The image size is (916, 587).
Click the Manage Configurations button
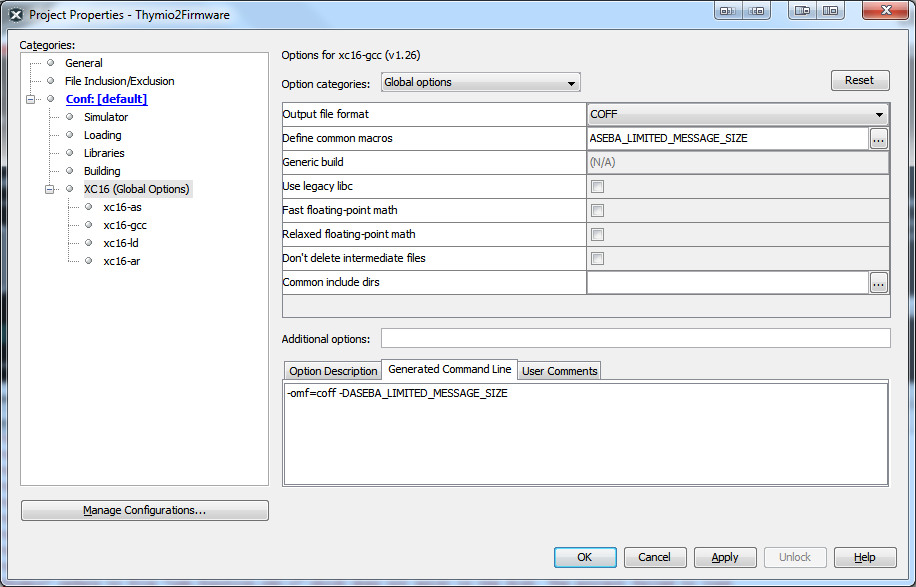point(145,510)
